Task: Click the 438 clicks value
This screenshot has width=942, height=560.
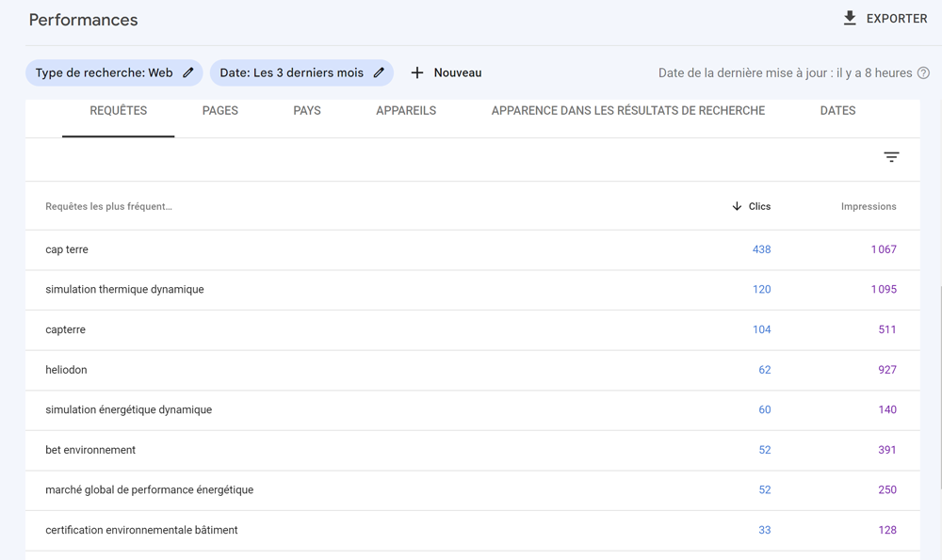Action: coord(761,249)
